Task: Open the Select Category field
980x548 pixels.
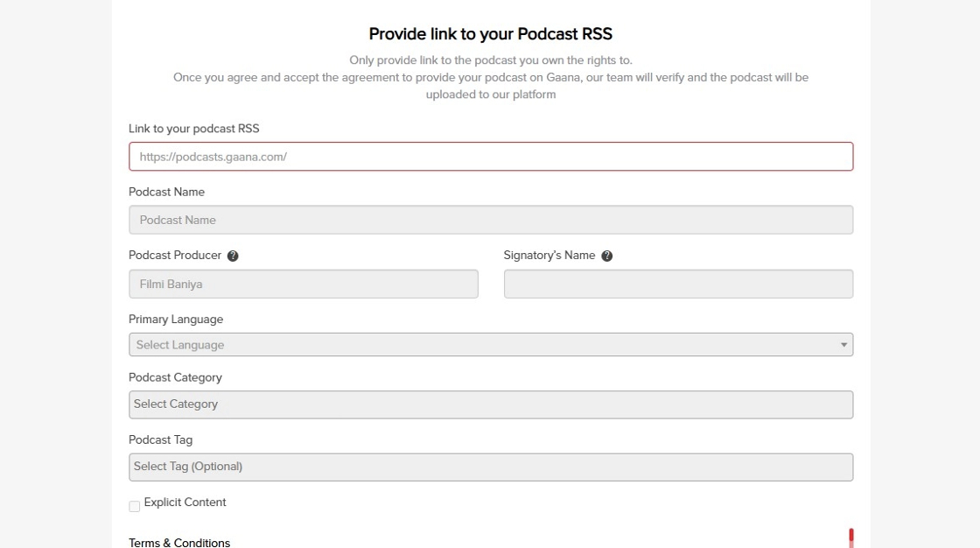Action: coord(490,404)
